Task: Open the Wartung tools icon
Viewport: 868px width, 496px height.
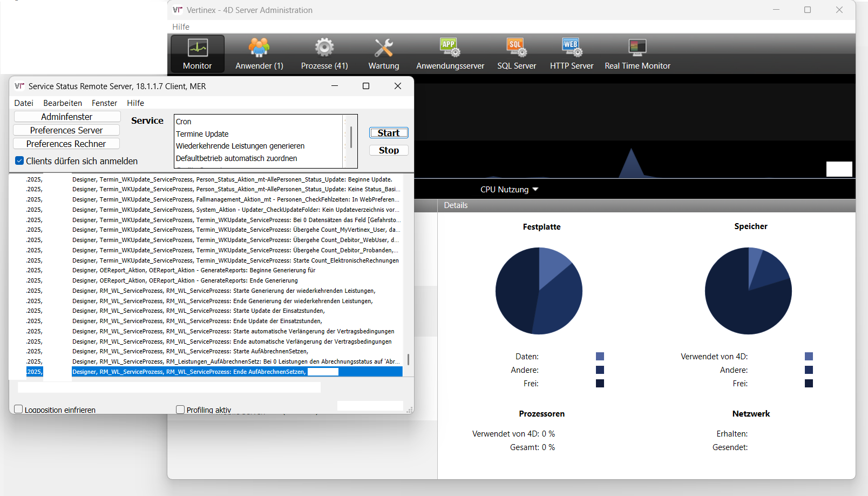Action: click(x=384, y=49)
